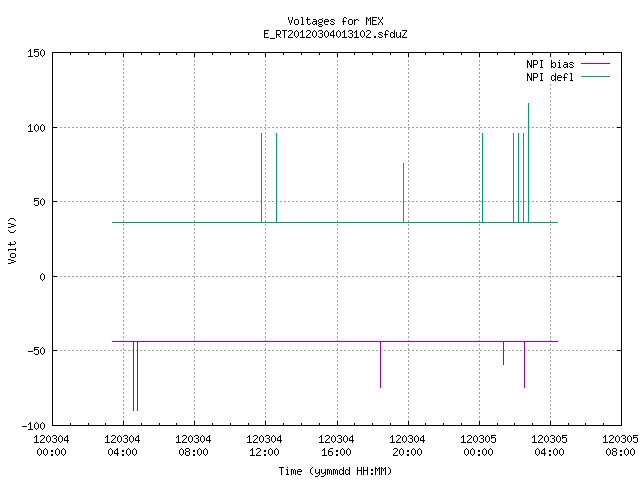Image resolution: width=640 pixels, height=480 pixels.
Task: Click the chart title 'Voltages for MEX'
Action: point(335,21)
